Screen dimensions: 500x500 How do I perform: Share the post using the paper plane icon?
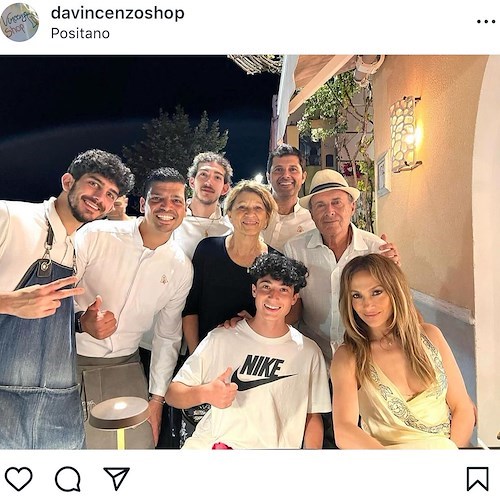tap(116, 478)
